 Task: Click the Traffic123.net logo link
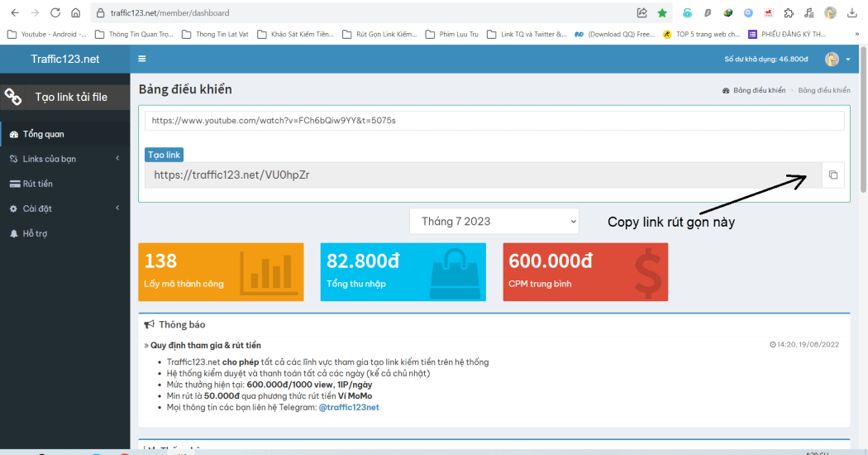65,60
